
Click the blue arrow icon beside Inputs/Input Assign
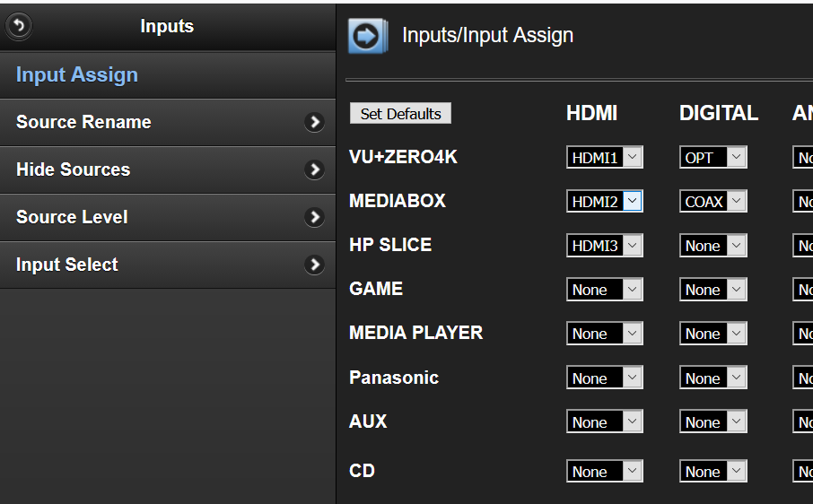click(x=368, y=36)
